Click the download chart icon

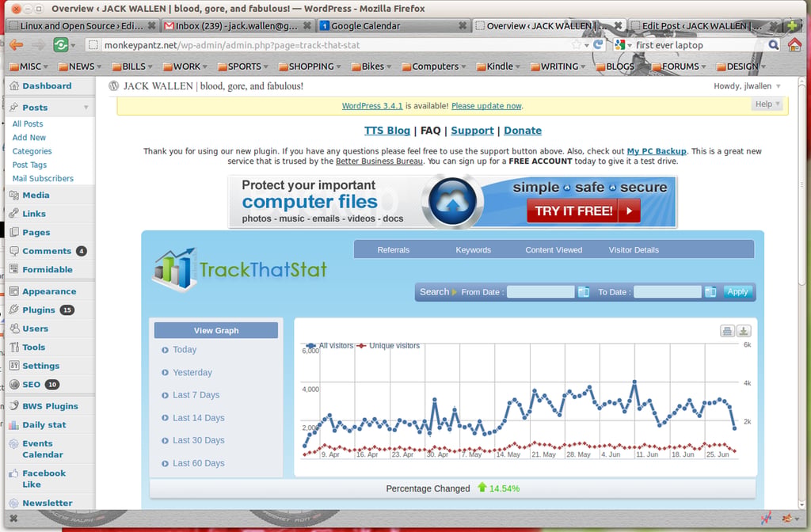point(744,331)
